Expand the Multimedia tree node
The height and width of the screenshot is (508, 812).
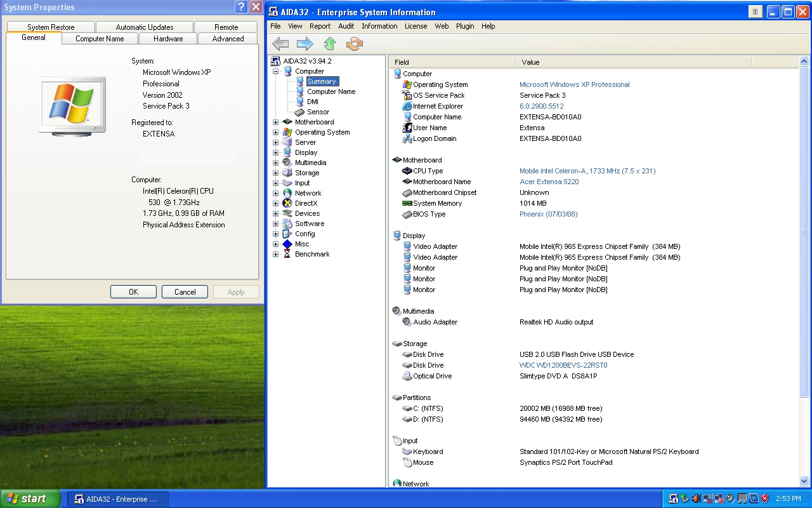(x=276, y=163)
